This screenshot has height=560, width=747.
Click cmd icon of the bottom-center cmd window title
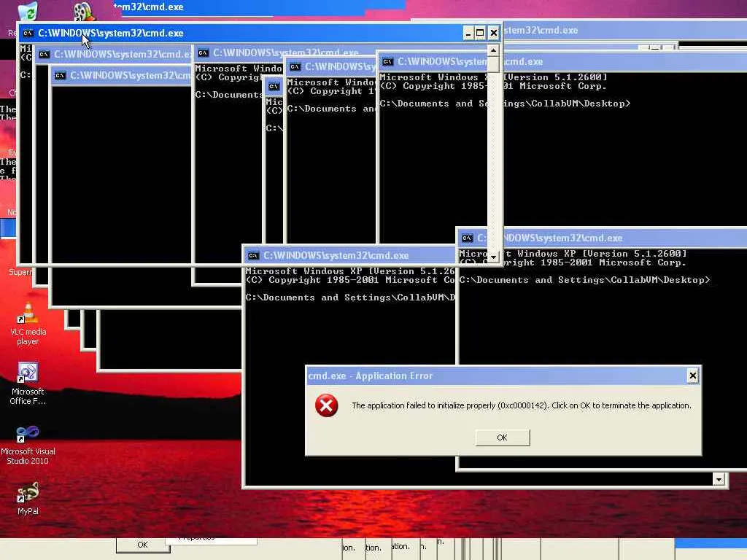point(253,255)
